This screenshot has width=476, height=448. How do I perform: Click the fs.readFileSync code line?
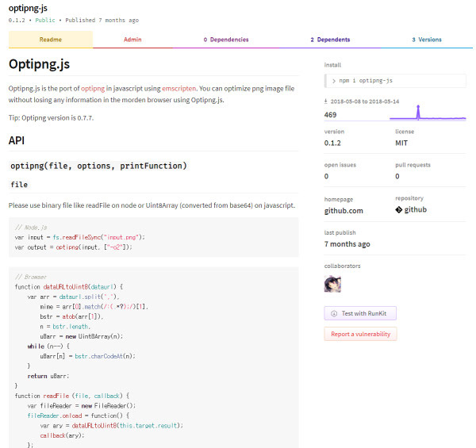[x=80, y=237]
